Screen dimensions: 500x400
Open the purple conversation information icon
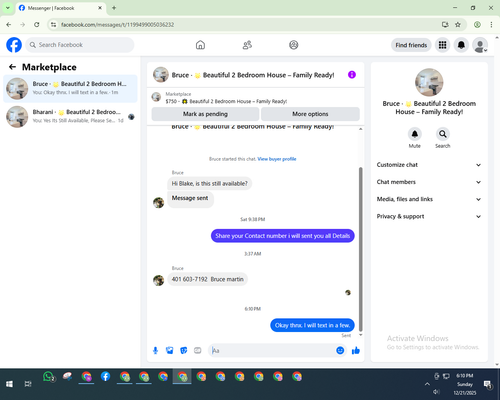pos(352,75)
